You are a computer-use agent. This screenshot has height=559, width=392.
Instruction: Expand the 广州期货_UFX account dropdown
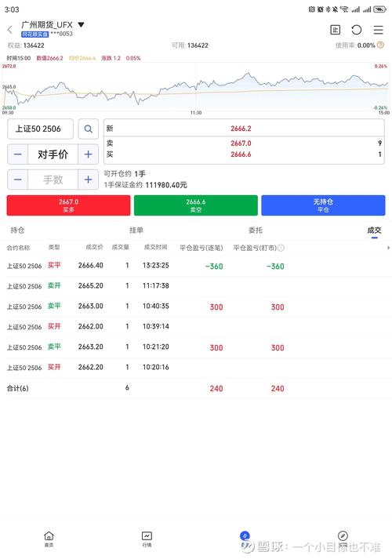click(81, 24)
